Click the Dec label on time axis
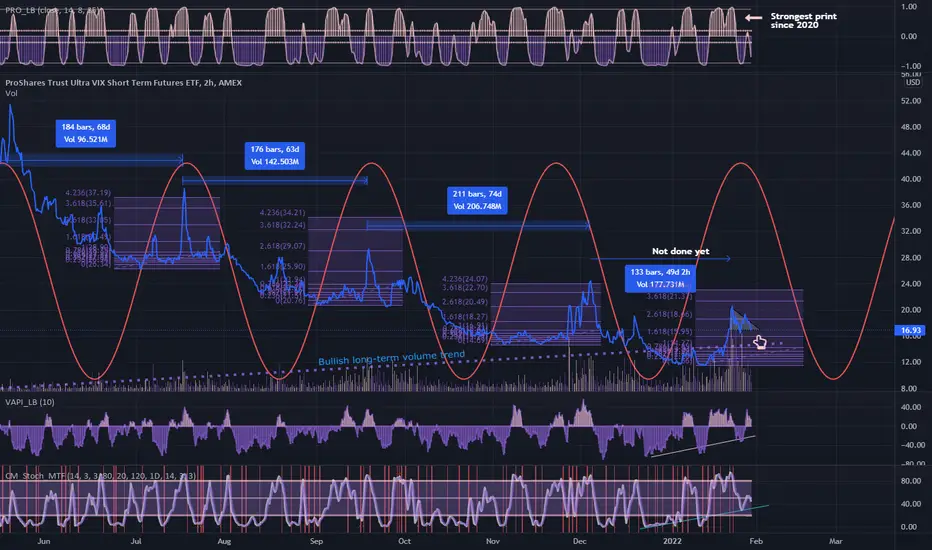The width and height of the screenshot is (932, 550). (580, 541)
